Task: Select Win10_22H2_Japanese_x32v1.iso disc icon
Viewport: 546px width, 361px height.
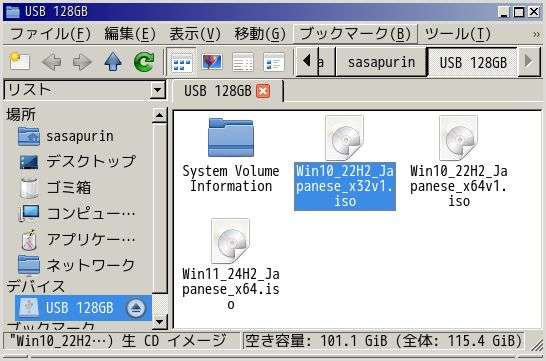Action: point(344,138)
